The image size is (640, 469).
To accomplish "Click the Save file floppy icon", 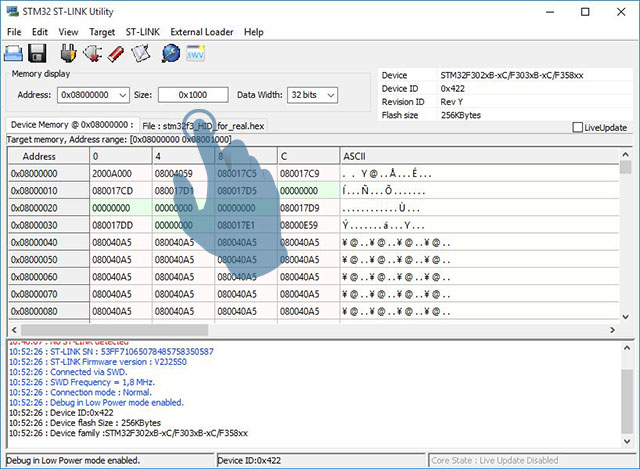I will coord(37,53).
